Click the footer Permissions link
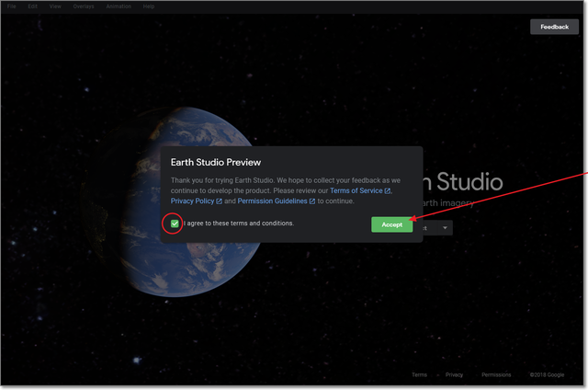Viewport: 588px width, 390px height. (496, 375)
